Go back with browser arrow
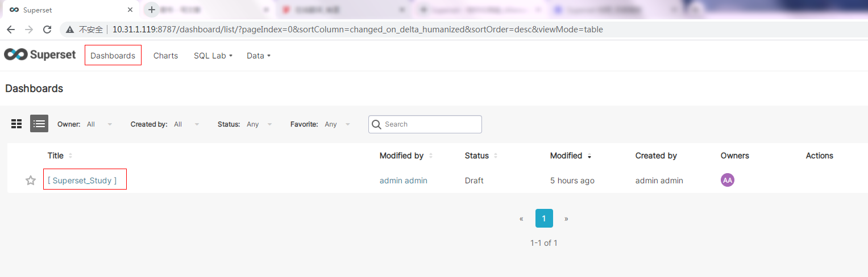This screenshot has width=868, height=277. tap(11, 30)
